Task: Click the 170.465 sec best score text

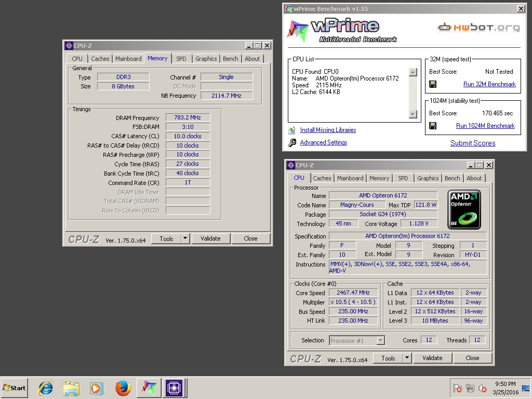Action: pyautogui.click(x=497, y=113)
